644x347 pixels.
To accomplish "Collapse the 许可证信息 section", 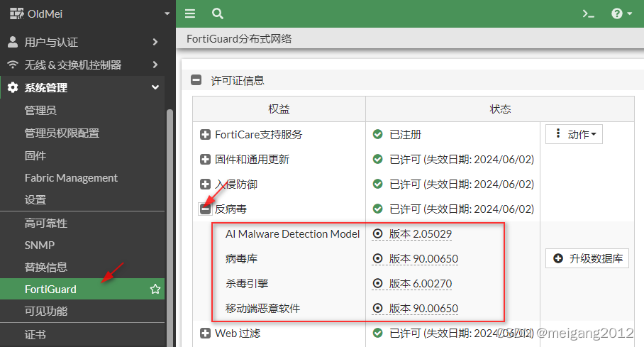I will pyautogui.click(x=196, y=80).
